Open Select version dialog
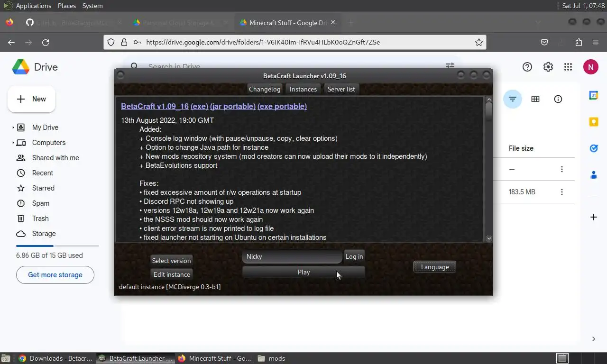This screenshot has width=607, height=364. pos(171,261)
